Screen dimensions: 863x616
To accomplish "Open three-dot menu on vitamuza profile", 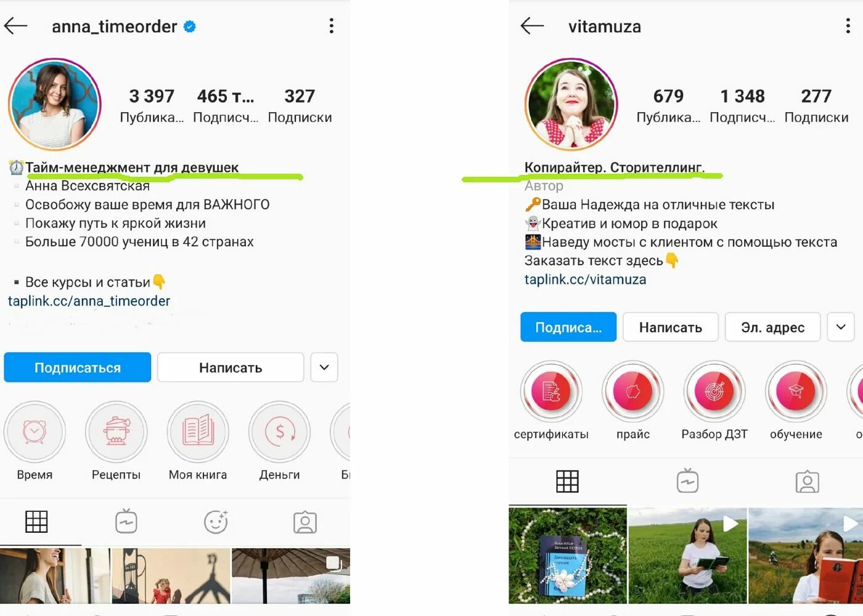I will [x=848, y=26].
